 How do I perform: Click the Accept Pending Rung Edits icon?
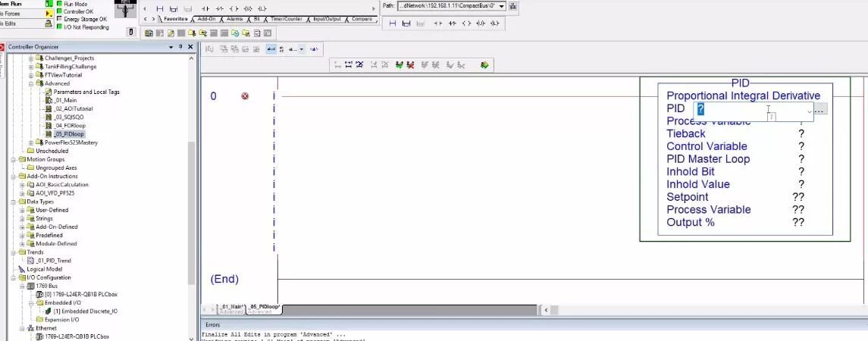point(349,65)
